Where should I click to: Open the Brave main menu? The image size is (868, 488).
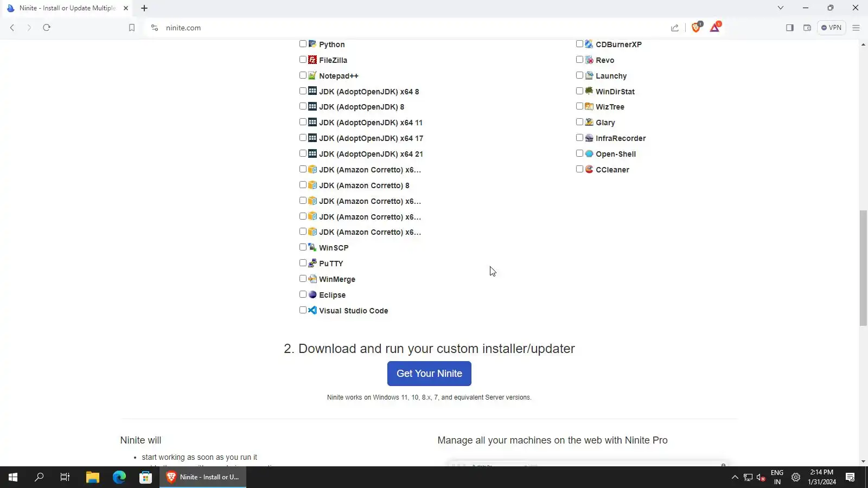coord(856,28)
